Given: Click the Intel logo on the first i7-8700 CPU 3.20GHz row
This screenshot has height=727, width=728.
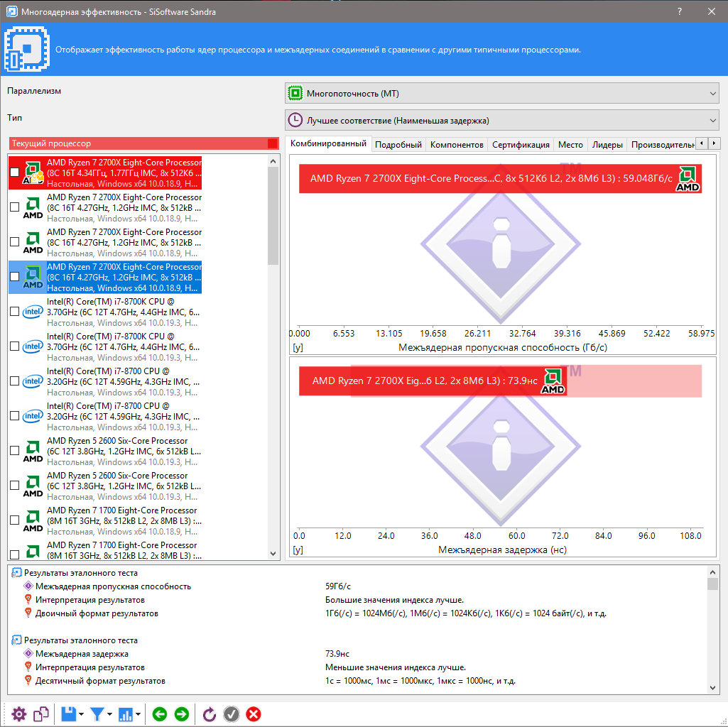Looking at the screenshot, I should click(x=33, y=381).
